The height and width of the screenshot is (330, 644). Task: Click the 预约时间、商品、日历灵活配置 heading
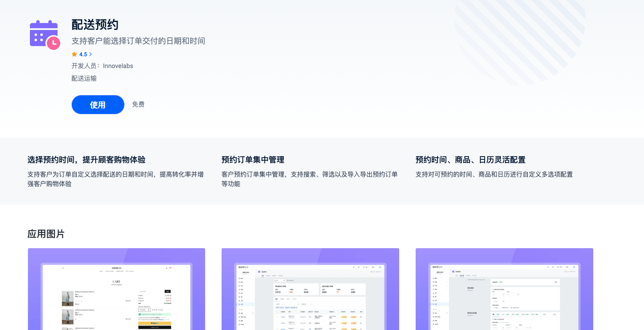[x=471, y=160]
